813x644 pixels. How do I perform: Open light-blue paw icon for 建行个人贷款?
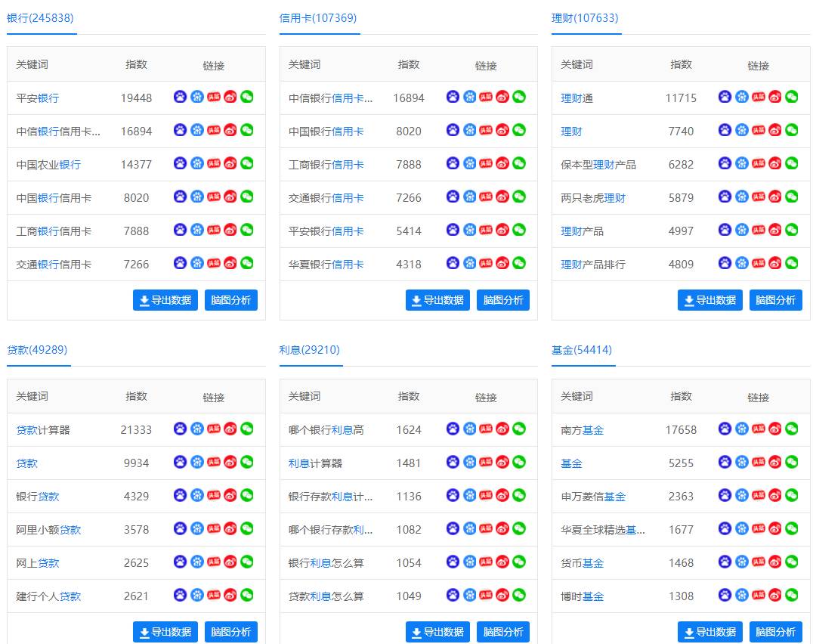197,595
